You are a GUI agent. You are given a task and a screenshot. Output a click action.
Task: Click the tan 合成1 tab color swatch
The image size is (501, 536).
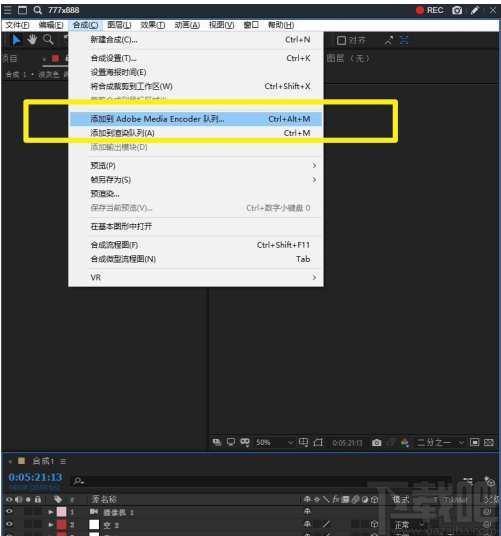[21, 461]
